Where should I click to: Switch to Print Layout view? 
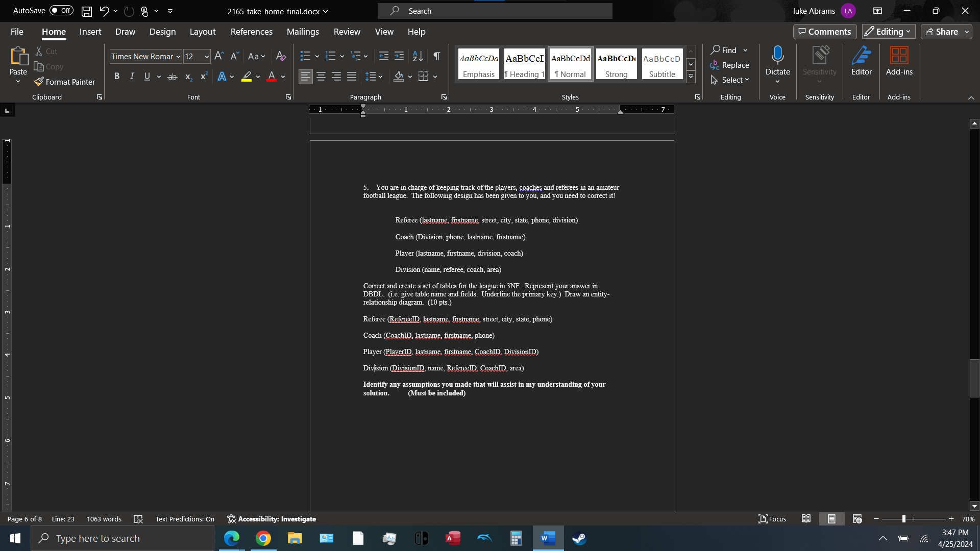tap(832, 519)
